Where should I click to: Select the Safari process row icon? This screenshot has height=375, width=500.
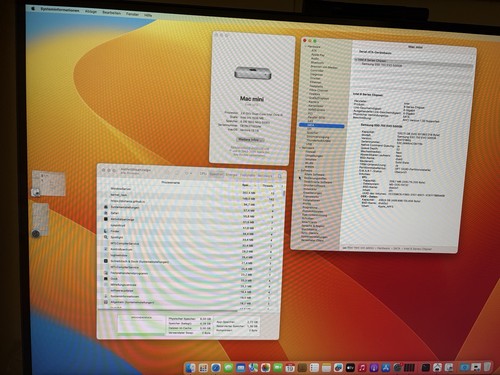106,213
